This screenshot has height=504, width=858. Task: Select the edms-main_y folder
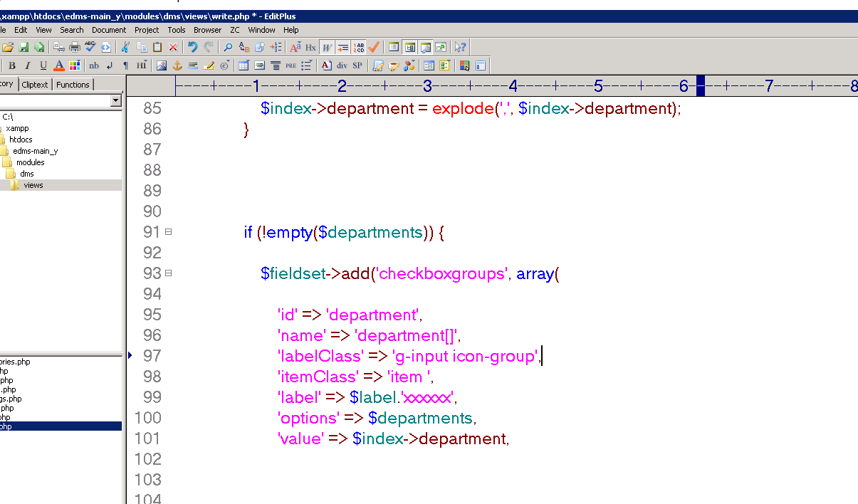click(x=36, y=151)
